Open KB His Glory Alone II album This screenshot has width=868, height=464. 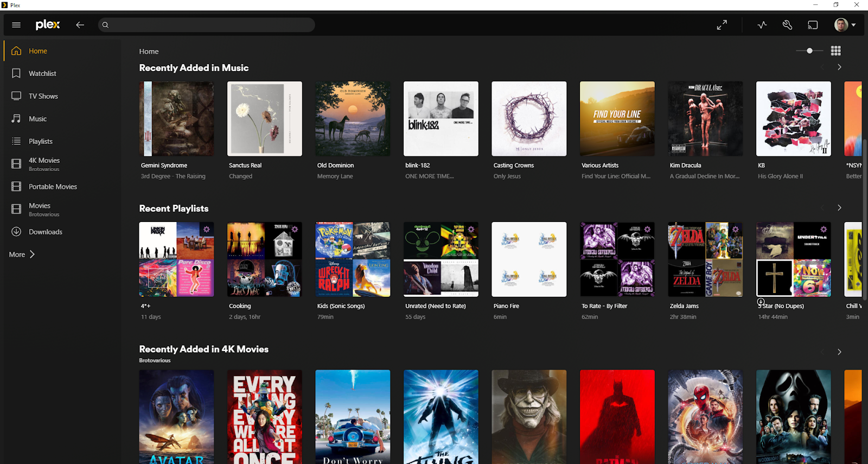794,119
